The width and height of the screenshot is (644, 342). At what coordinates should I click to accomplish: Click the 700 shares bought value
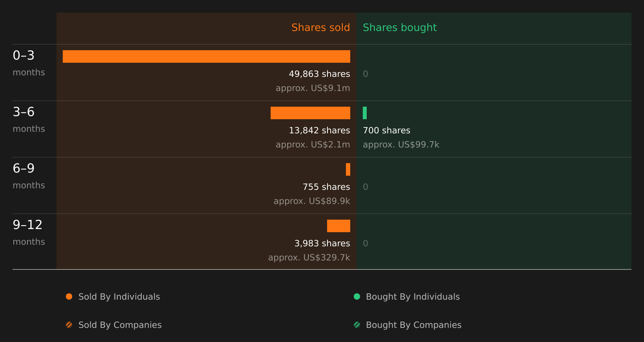386,131
